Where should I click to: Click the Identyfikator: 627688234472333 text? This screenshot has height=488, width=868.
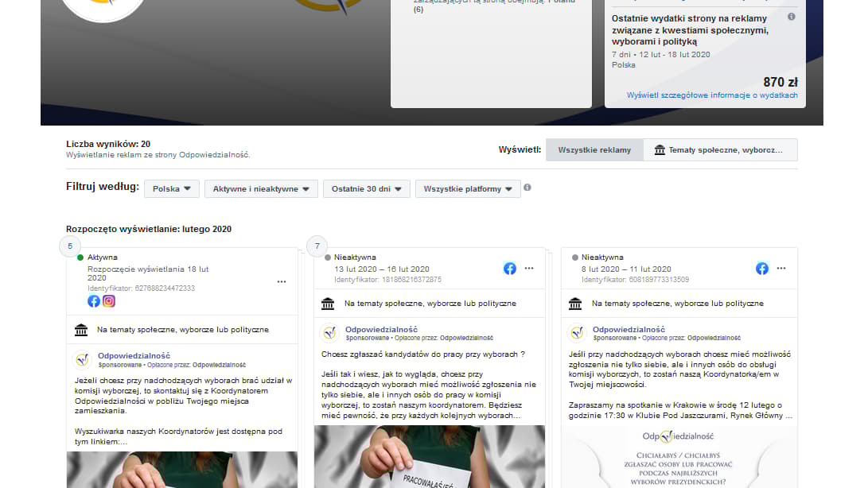point(141,289)
